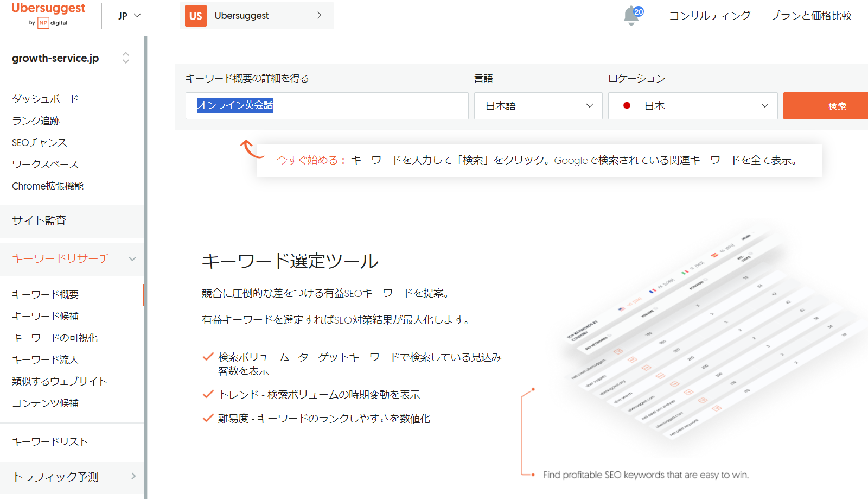Open the 言語 dropdown showing 日本語
This screenshot has height=499, width=868.
pyautogui.click(x=538, y=106)
